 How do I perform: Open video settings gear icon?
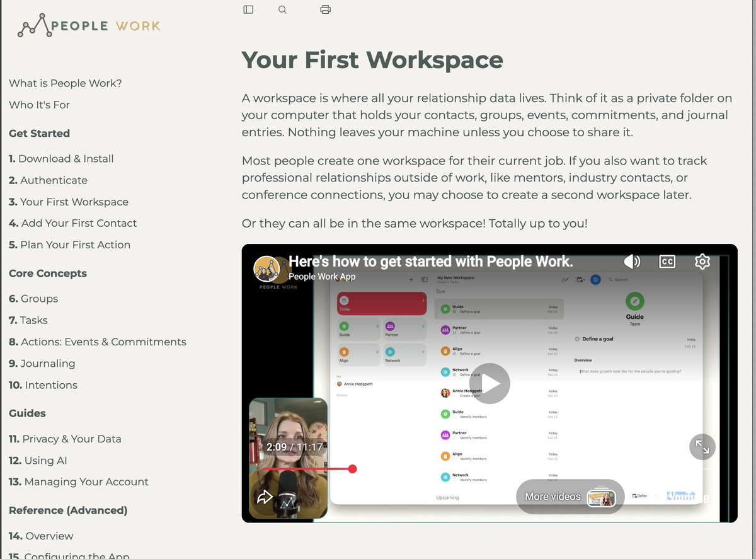tap(702, 262)
